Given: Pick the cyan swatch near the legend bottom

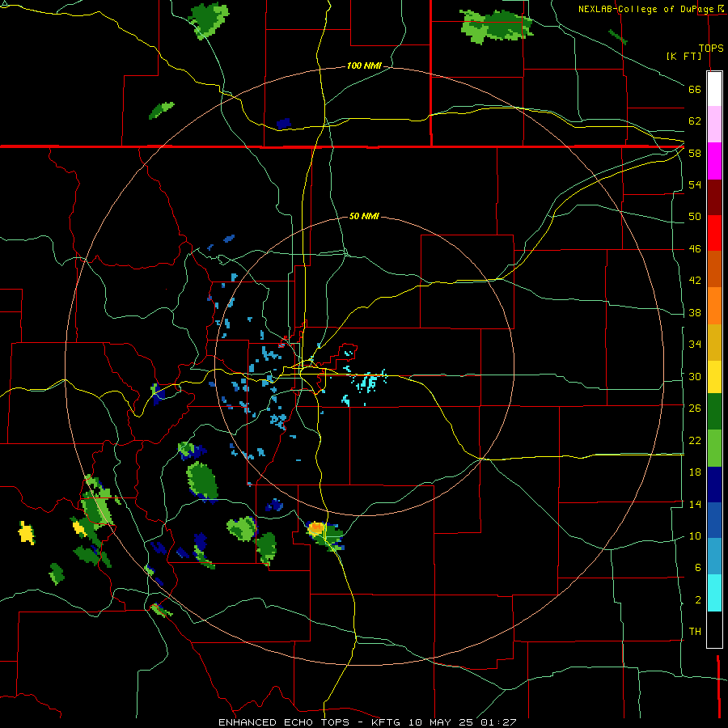Looking at the screenshot, I should coord(714,593).
